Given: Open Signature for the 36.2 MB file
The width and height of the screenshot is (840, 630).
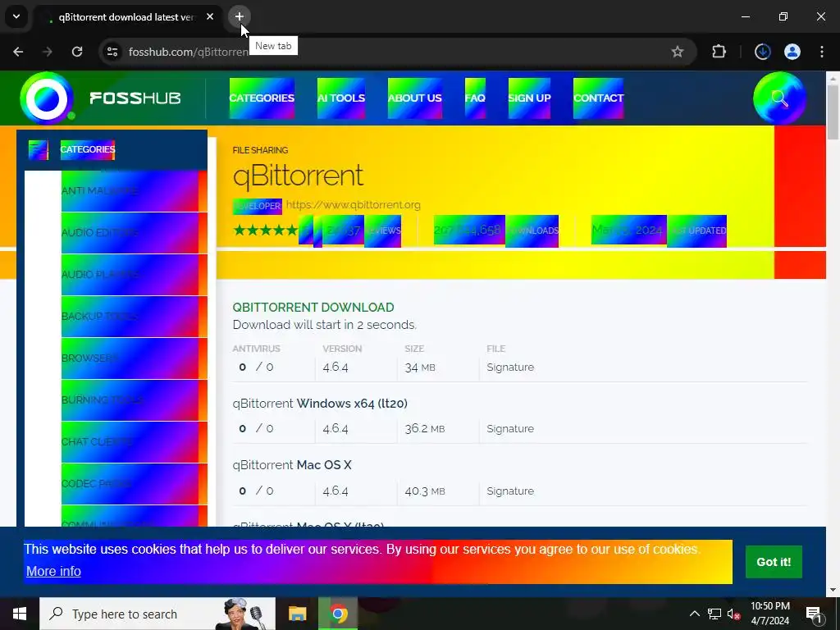Looking at the screenshot, I should [510, 429].
